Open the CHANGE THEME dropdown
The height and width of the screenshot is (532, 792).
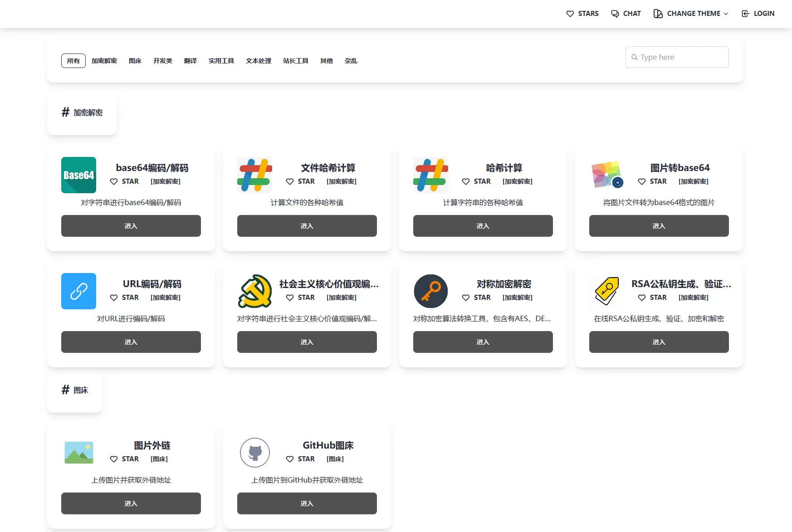690,14
